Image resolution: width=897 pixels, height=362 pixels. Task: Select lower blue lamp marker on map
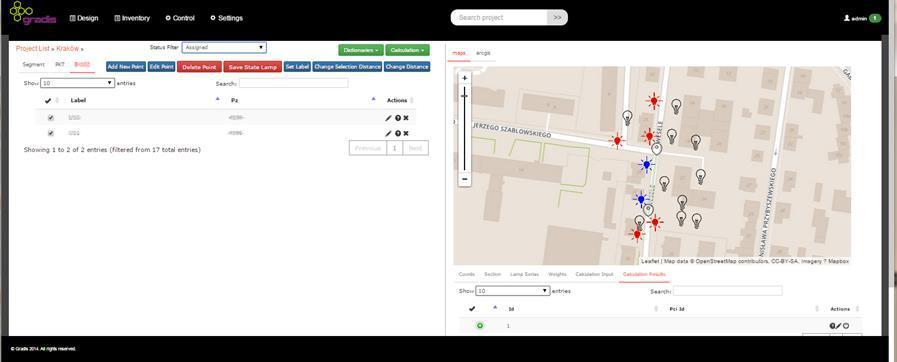pyautogui.click(x=641, y=199)
